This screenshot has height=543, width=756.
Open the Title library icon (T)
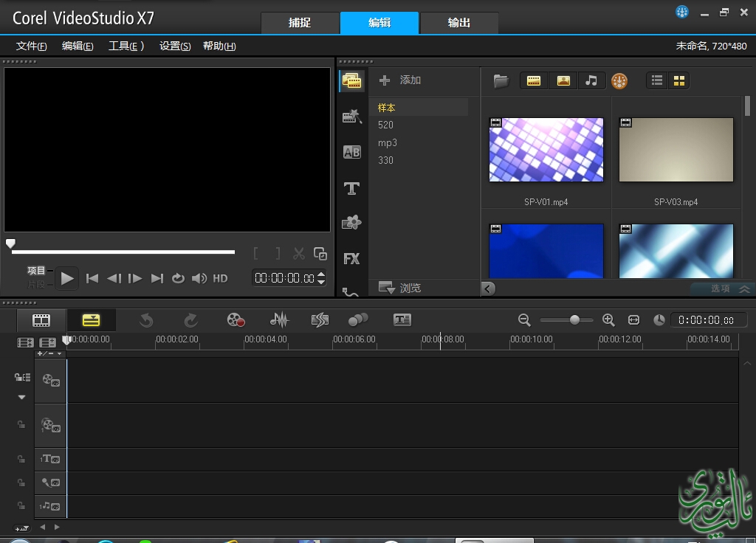351,189
